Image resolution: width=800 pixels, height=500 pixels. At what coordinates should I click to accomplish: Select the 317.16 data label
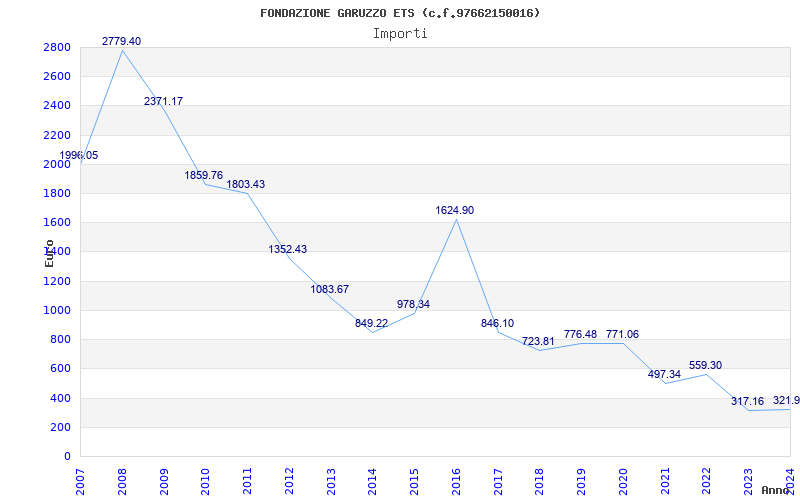click(747, 402)
